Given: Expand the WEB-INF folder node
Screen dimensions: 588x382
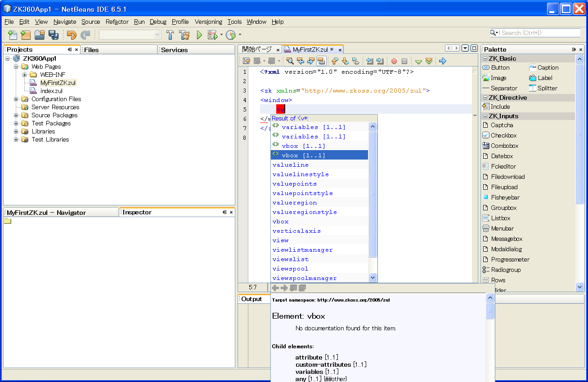Looking at the screenshot, I should click(x=25, y=75).
